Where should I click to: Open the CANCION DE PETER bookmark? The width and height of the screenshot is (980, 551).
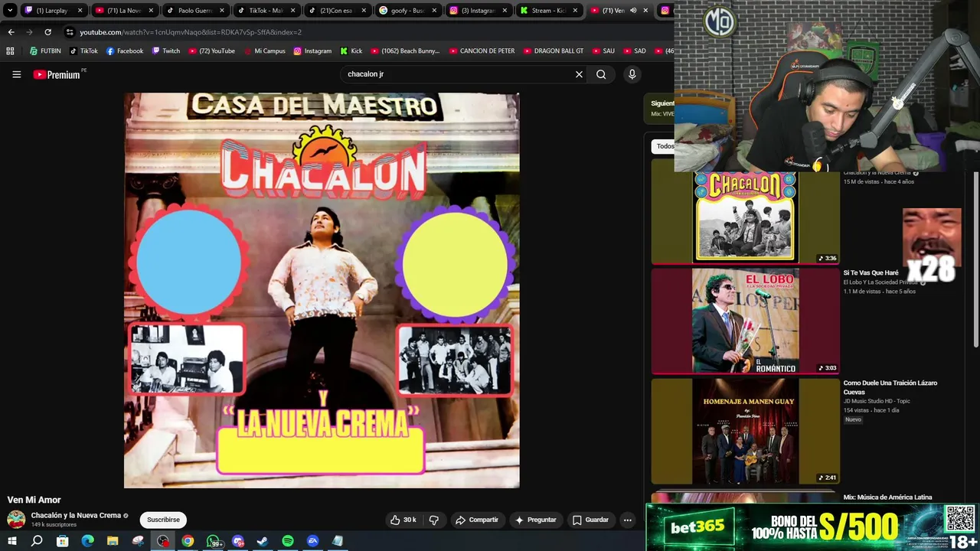coord(482,51)
